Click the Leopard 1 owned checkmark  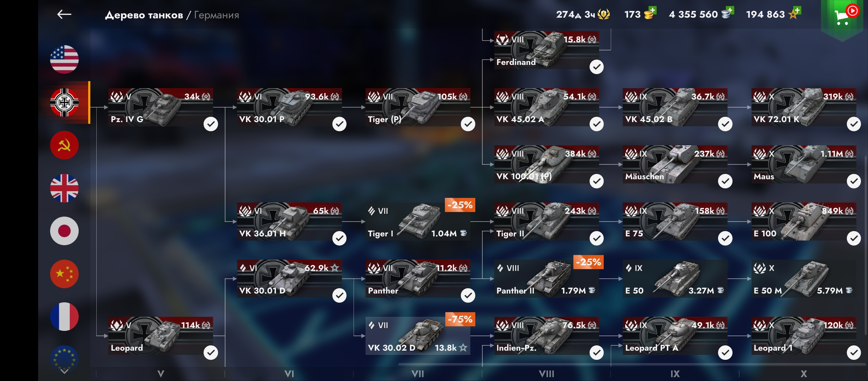tap(854, 353)
